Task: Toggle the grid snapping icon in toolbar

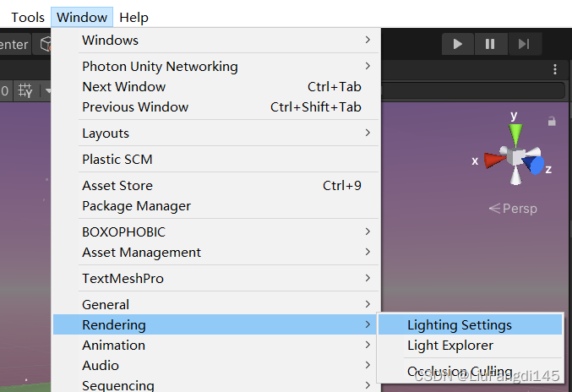Action: 25,90
